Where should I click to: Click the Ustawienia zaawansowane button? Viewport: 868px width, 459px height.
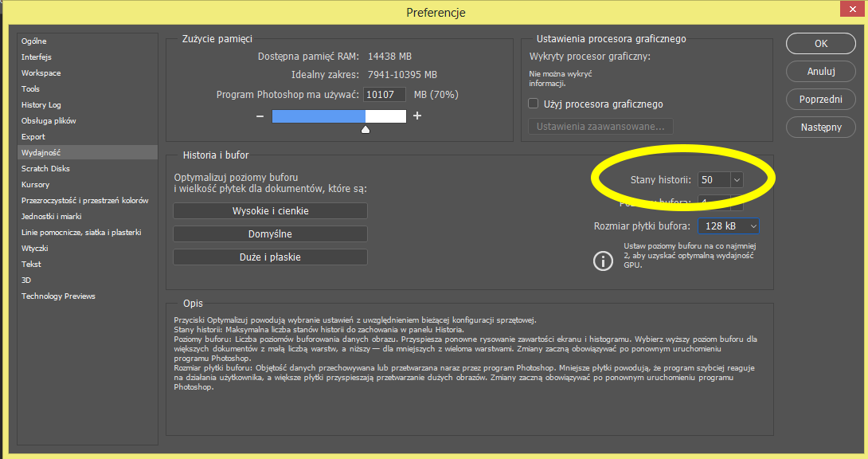600,126
